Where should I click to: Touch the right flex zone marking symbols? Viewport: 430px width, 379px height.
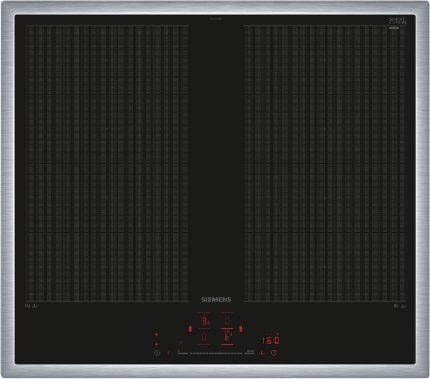tap(400, 306)
